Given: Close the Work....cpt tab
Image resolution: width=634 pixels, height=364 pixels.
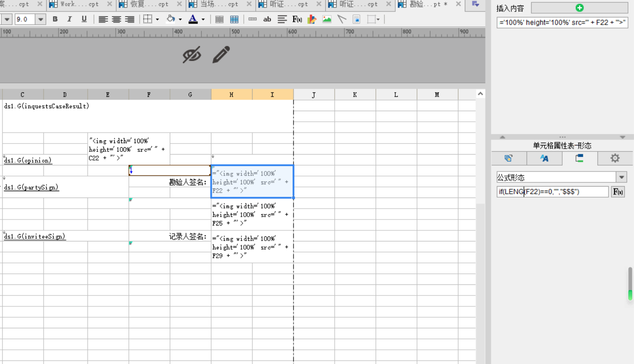Looking at the screenshot, I should (109, 4).
